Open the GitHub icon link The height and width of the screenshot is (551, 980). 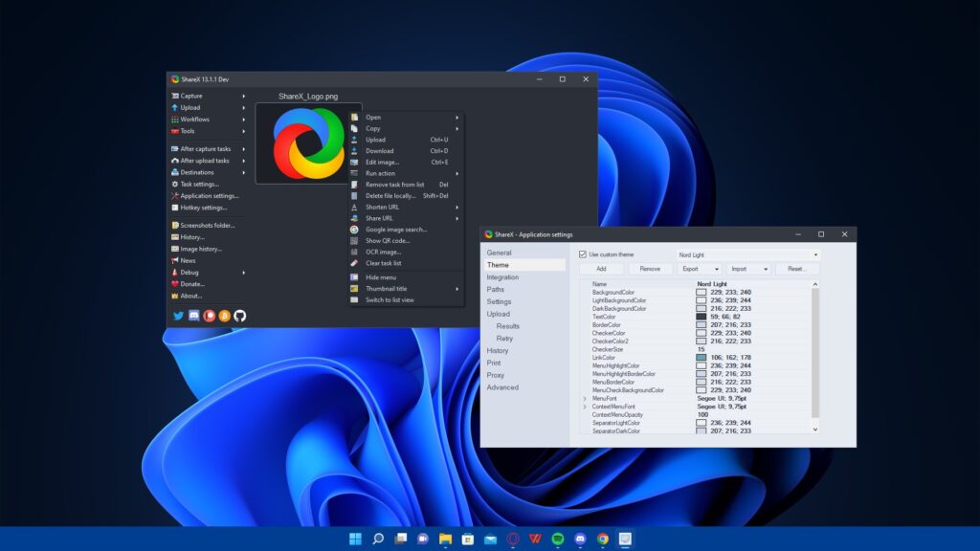click(x=240, y=316)
